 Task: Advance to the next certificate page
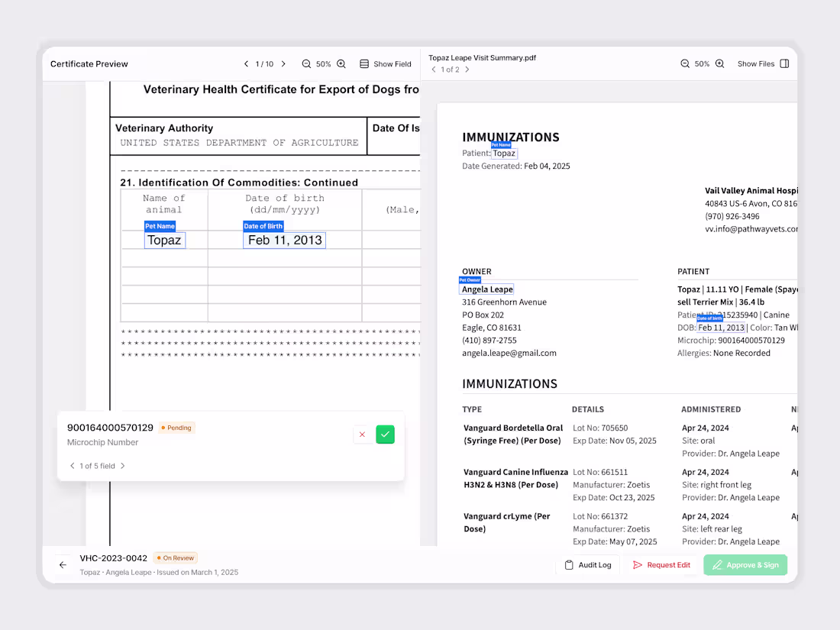click(283, 64)
